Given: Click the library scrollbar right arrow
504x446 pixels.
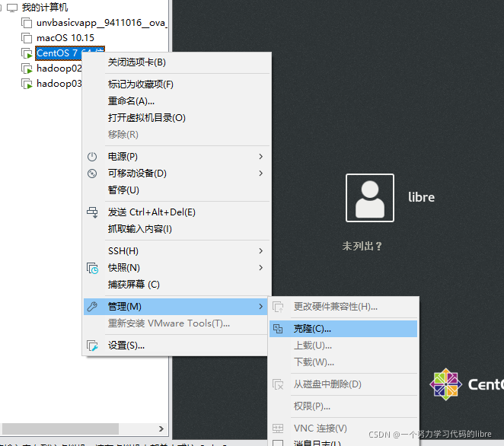Looking at the screenshot, I should point(161,429).
